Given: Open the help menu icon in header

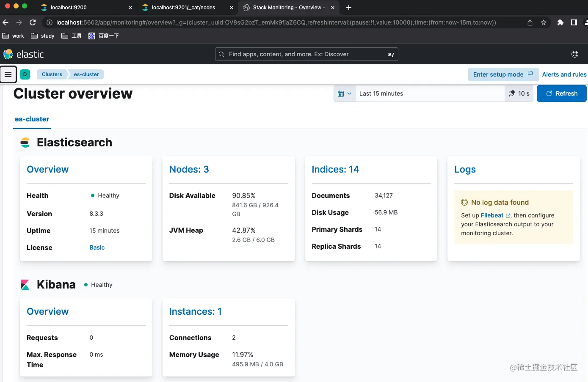Looking at the screenshot, I should 574,54.
